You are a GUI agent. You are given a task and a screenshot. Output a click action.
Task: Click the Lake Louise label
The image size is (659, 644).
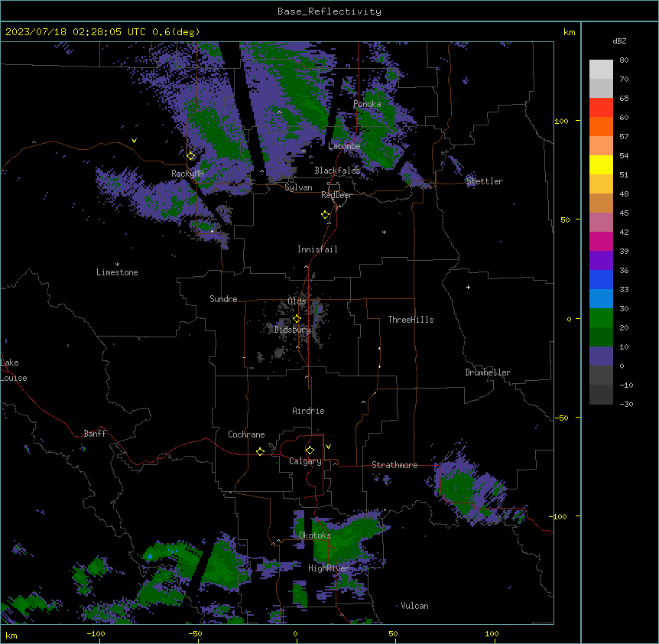(14, 370)
